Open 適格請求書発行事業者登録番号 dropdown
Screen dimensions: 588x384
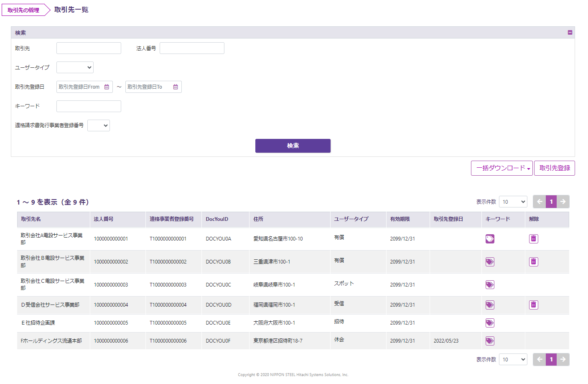[x=99, y=125]
